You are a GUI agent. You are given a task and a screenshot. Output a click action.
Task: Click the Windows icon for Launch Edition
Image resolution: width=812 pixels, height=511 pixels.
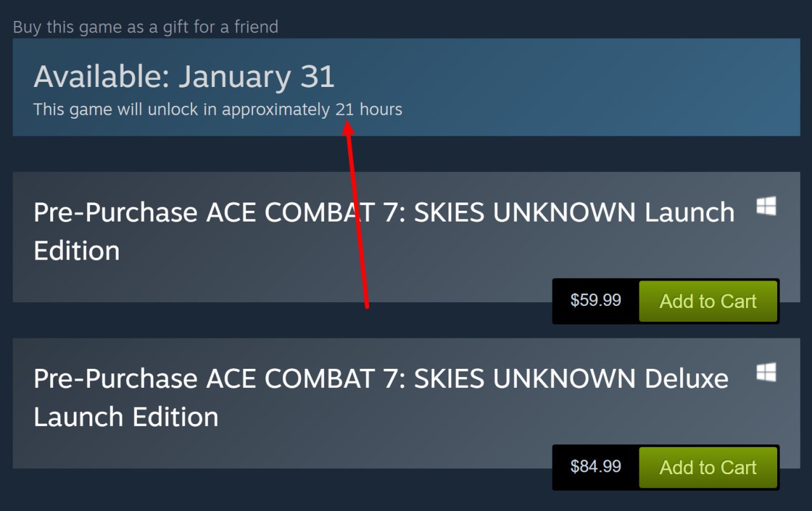click(x=766, y=206)
